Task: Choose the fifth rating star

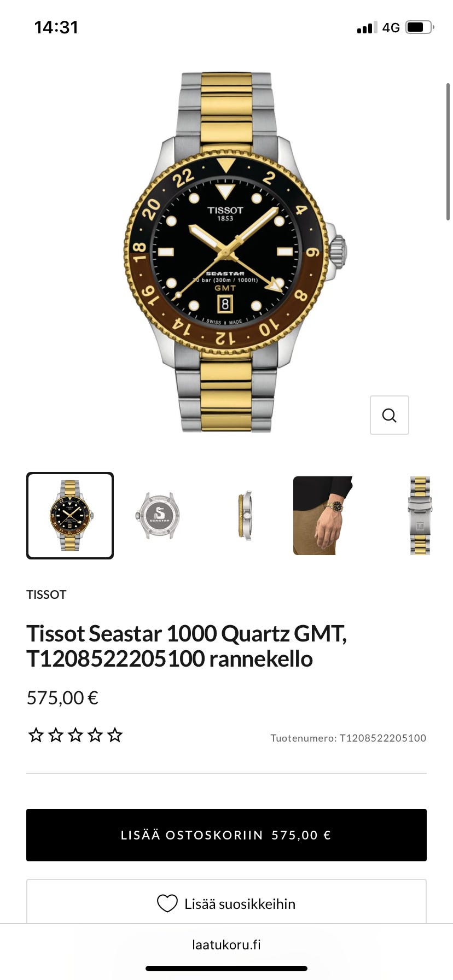Action: (x=115, y=735)
